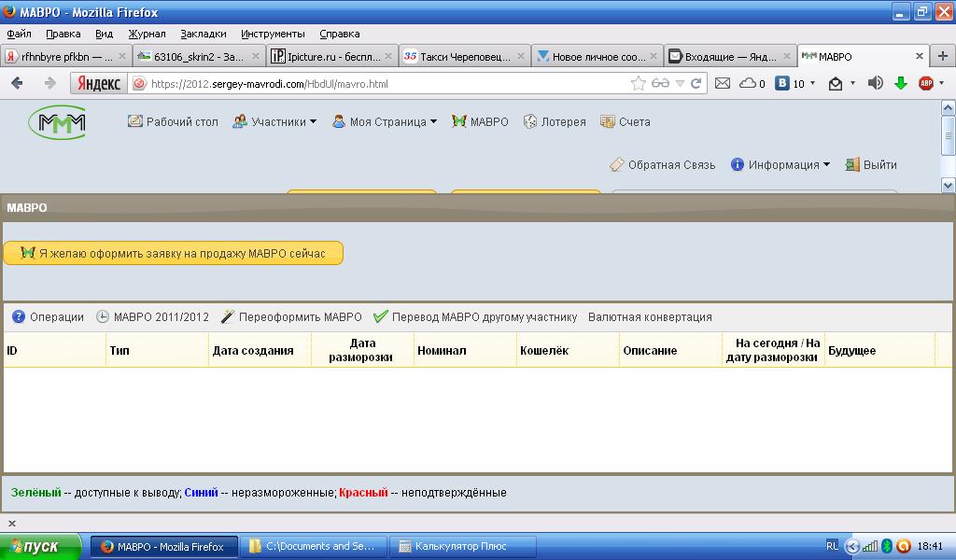Switch to the Ipicture.ru tab
The height and width of the screenshot is (560, 956).
331,57
